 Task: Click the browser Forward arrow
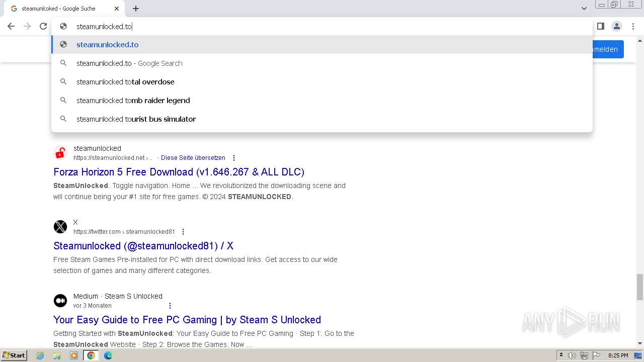click(27, 26)
